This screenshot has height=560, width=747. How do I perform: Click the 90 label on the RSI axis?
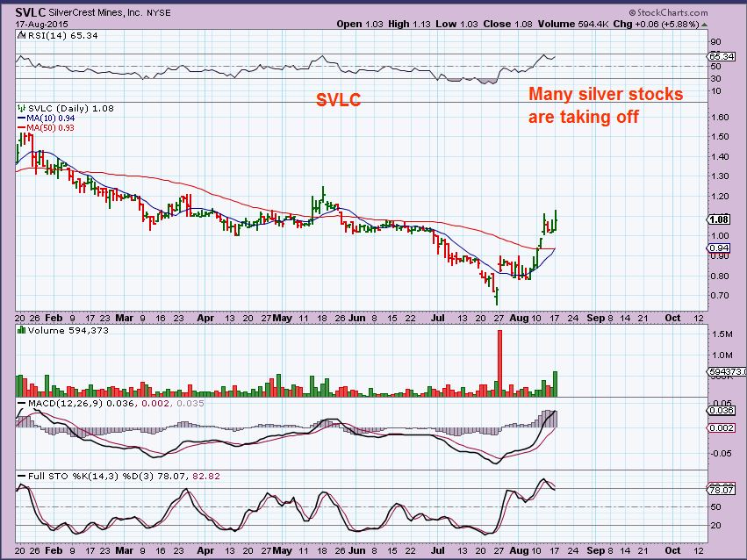click(x=716, y=42)
